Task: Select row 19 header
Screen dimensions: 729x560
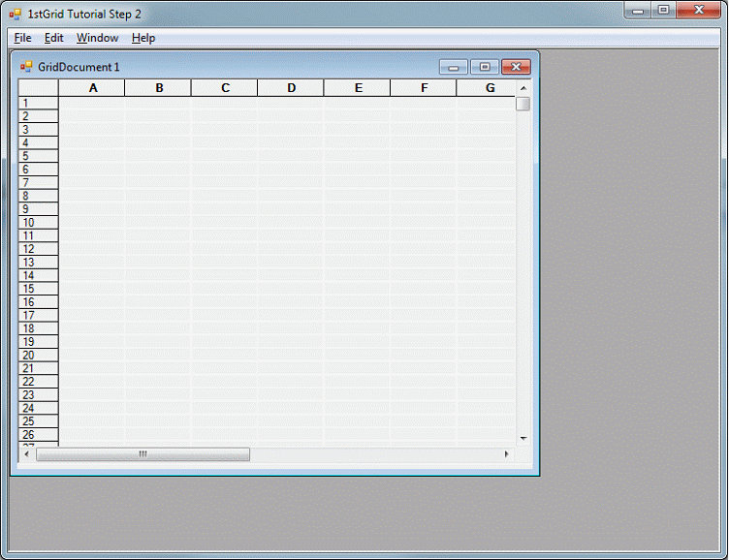Action: click(39, 342)
